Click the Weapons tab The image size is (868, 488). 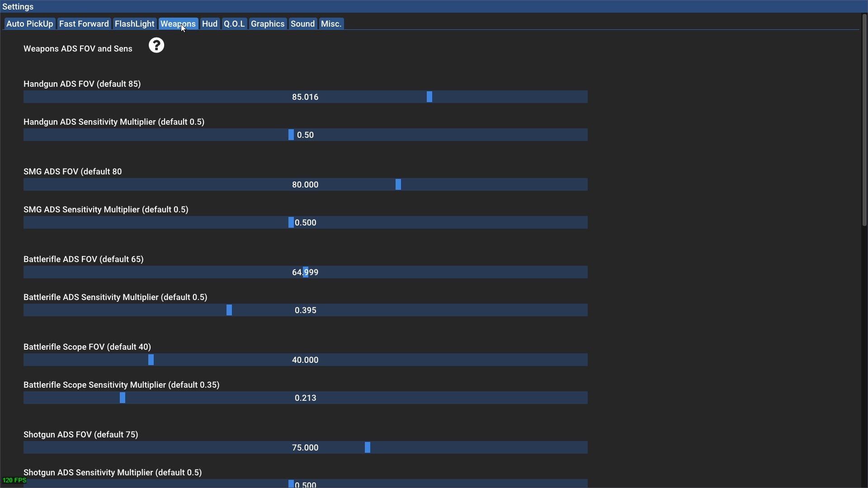(x=178, y=24)
